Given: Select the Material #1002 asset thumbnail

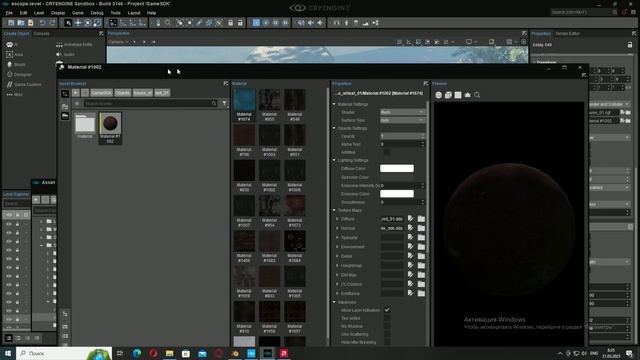Looking at the screenshot, I should (x=110, y=128).
